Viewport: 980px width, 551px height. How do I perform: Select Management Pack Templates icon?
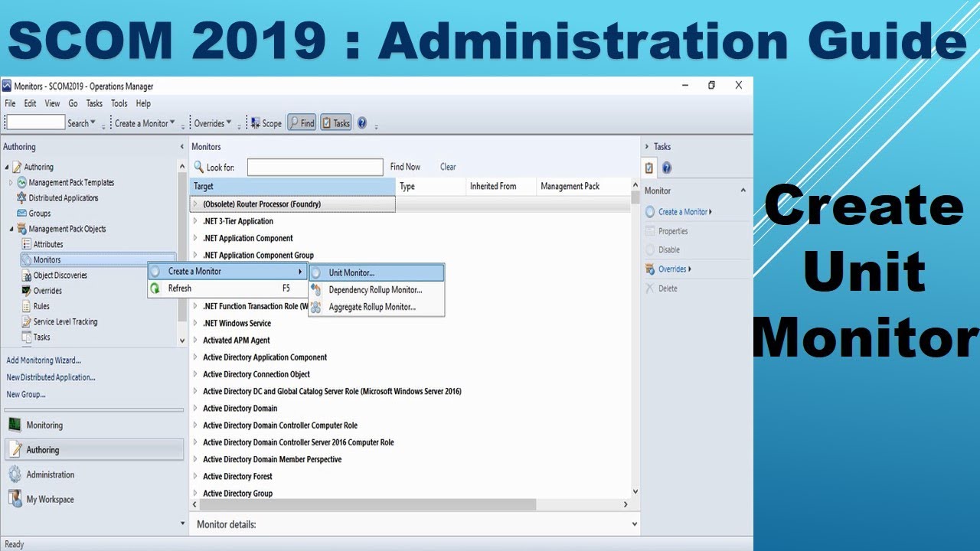coord(22,183)
